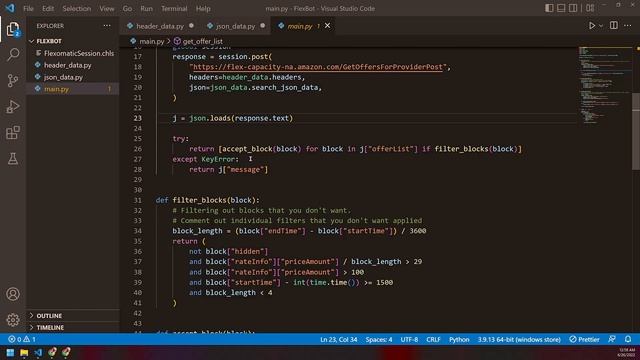Screen dimensions: 640x360
Task: Split the editor to the right
Action: pyautogui.click(x=613, y=25)
